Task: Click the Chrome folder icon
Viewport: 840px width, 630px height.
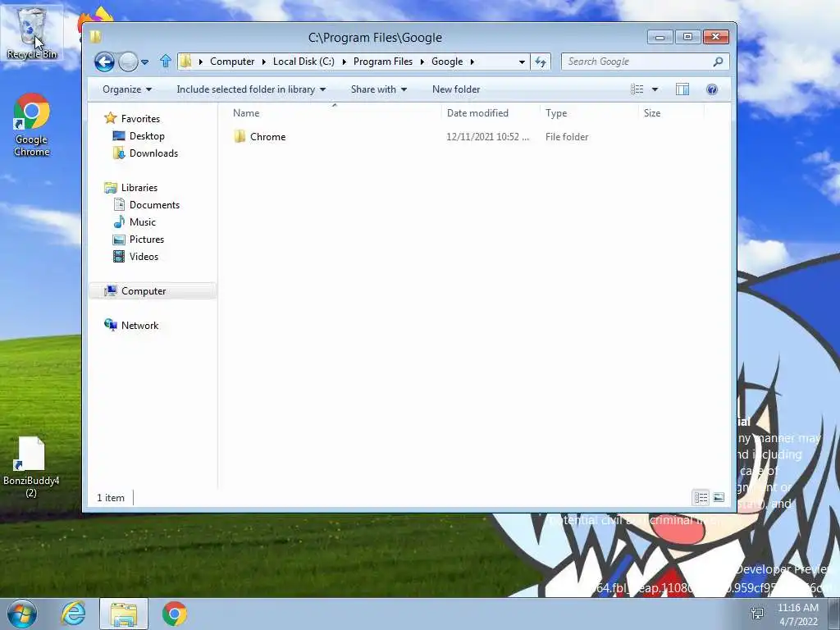Action: click(240, 136)
